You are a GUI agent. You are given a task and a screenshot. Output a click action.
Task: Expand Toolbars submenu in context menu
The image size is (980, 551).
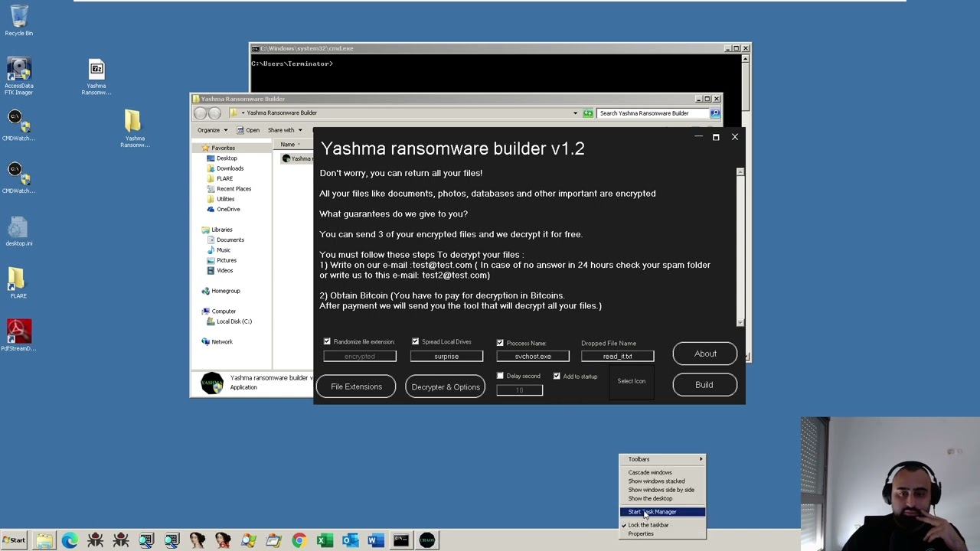point(663,459)
